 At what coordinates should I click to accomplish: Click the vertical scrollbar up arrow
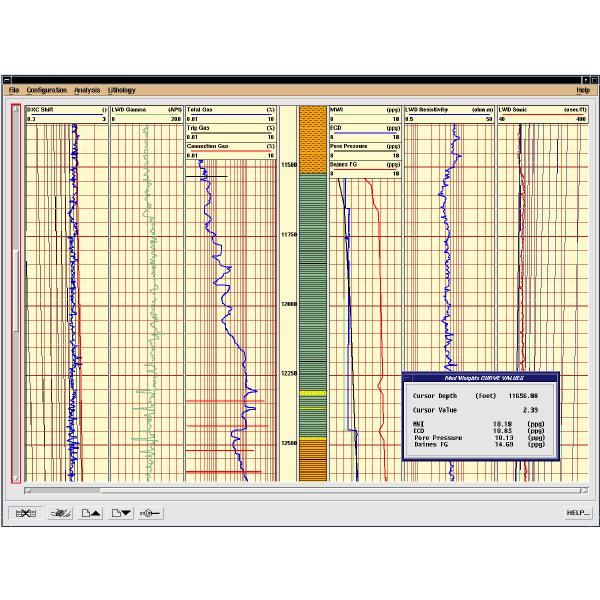point(15,109)
